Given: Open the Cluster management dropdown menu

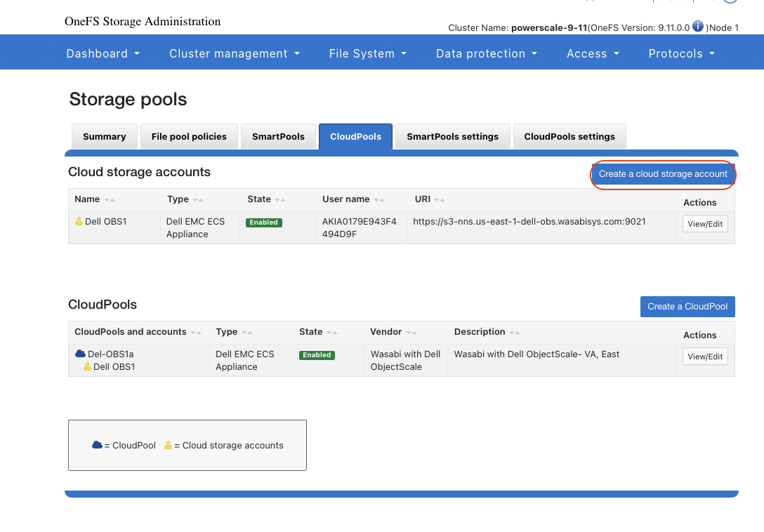Looking at the screenshot, I should pyautogui.click(x=235, y=53).
